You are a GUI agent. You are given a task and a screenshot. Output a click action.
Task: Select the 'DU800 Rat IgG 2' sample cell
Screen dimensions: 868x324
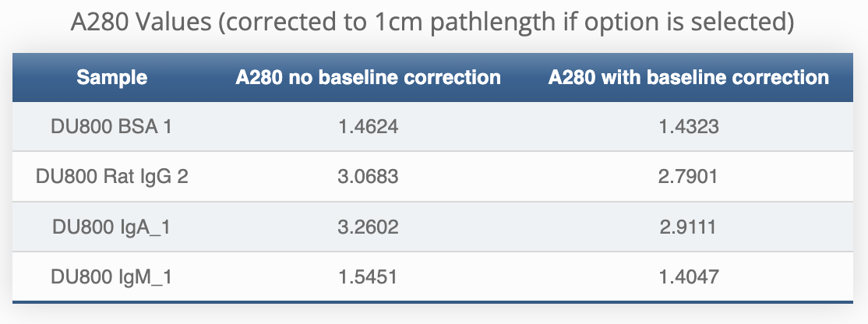point(112,177)
